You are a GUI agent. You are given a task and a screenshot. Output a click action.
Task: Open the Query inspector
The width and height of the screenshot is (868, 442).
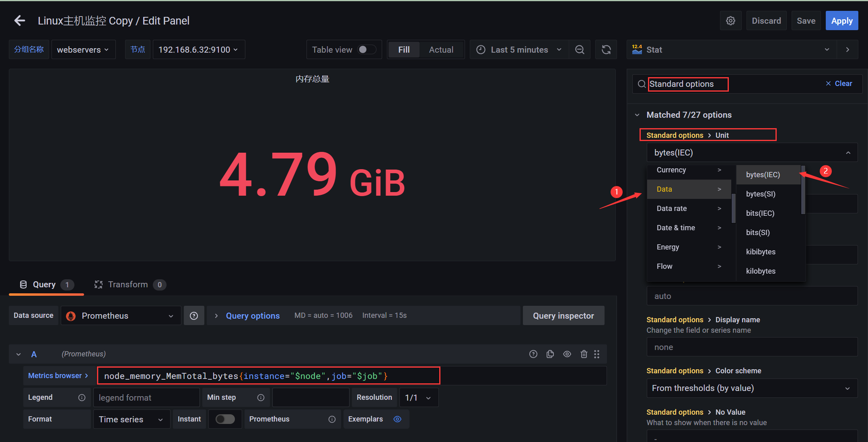[564, 316]
